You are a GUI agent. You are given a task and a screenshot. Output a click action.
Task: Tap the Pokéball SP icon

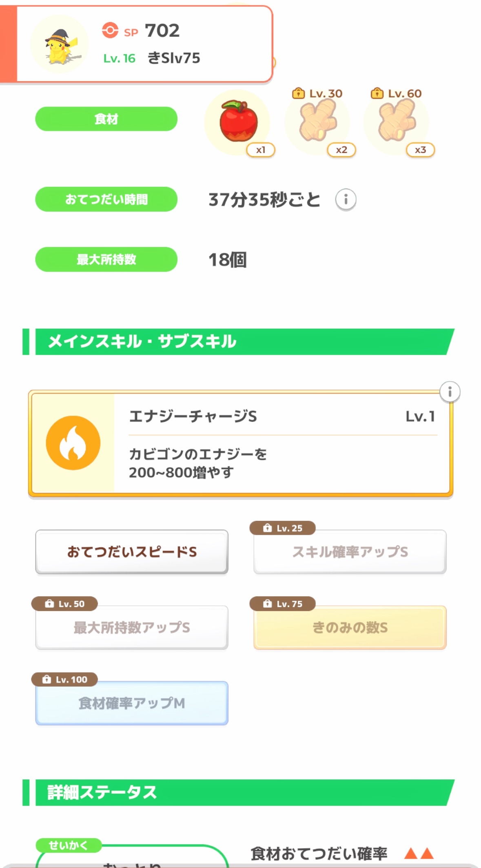(110, 30)
